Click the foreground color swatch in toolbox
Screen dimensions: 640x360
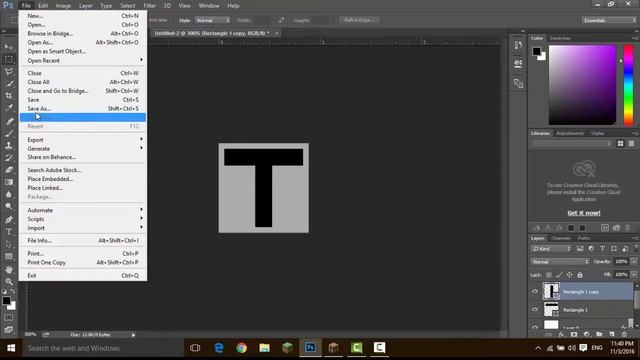point(6,301)
